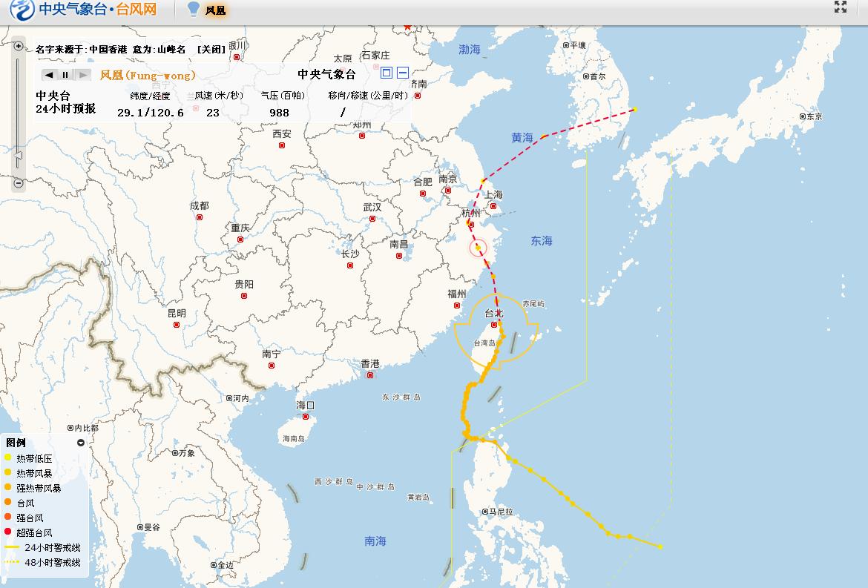Collapse the 图例 legend panel
Viewport: 868px width, 588px height.
point(81,443)
